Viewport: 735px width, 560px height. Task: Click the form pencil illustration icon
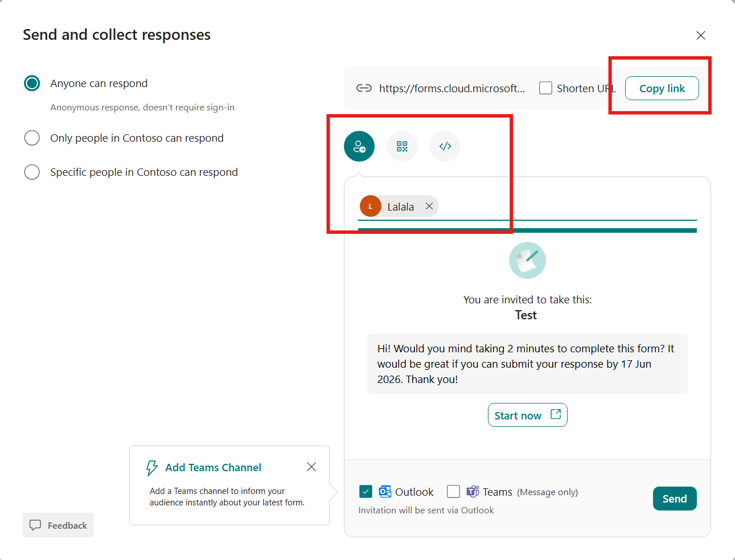pyautogui.click(x=527, y=260)
